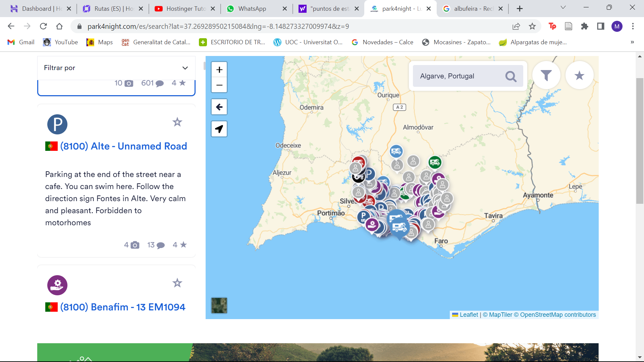Switch to the WhatsApp tab
The width and height of the screenshot is (644, 362).
pos(252,9)
